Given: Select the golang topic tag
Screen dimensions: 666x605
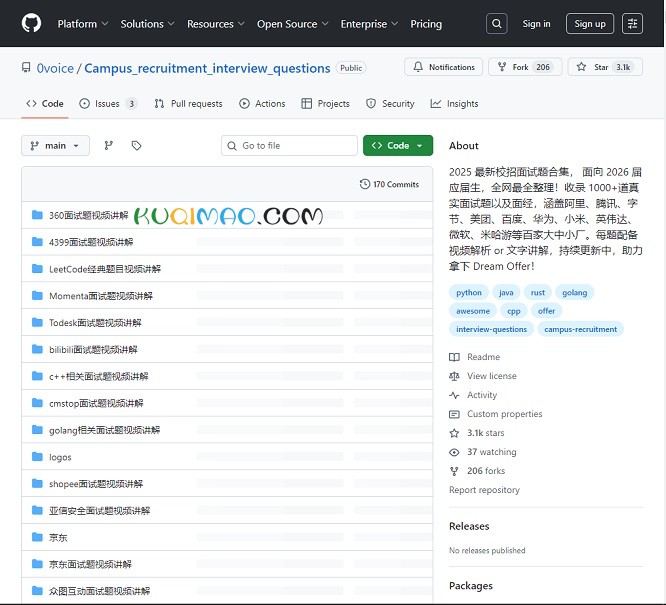Looking at the screenshot, I should [x=575, y=292].
